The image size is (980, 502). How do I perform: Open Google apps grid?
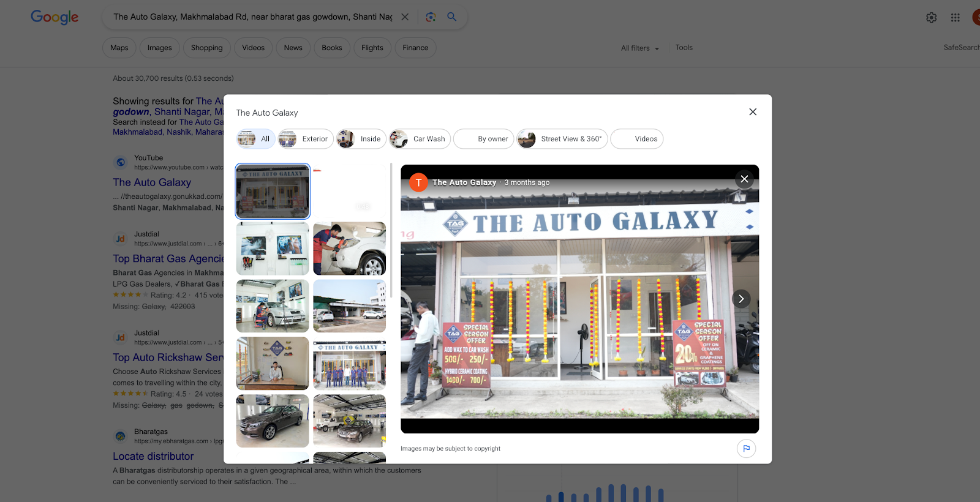tap(955, 18)
